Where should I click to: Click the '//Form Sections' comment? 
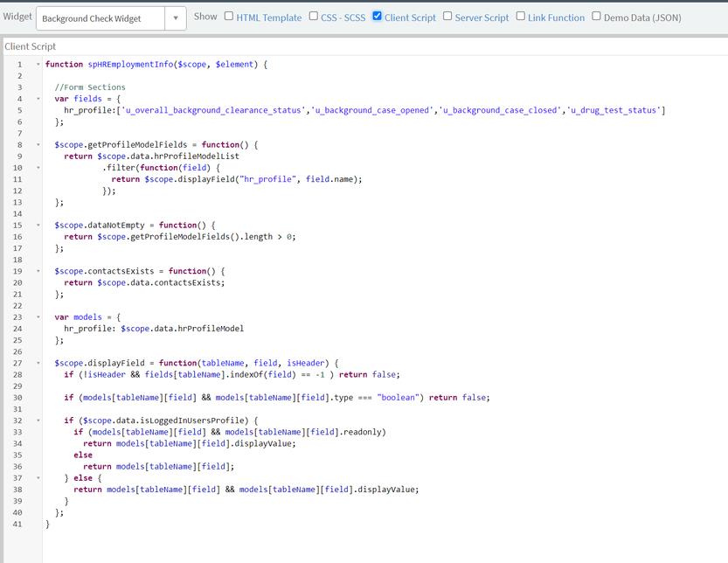point(90,87)
